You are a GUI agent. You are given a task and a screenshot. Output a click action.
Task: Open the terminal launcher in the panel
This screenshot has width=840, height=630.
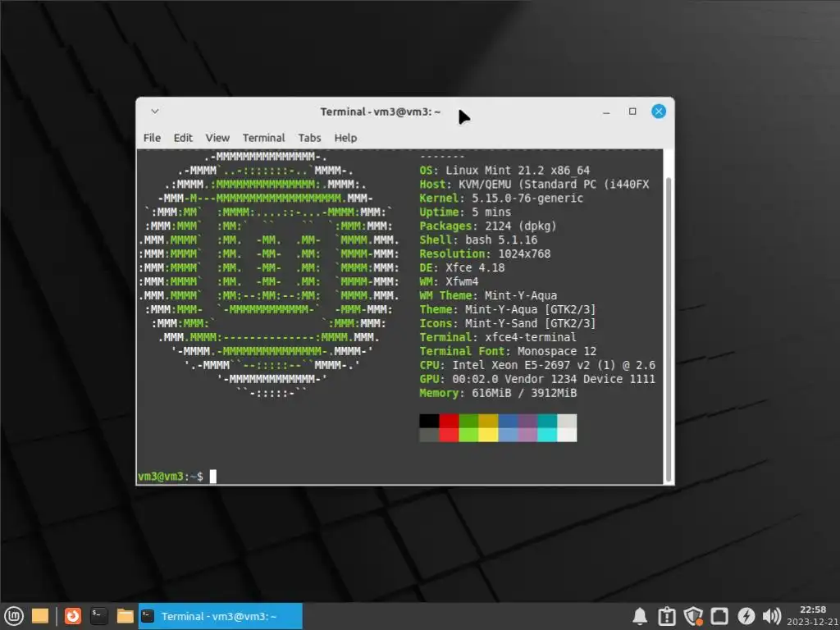click(98, 616)
